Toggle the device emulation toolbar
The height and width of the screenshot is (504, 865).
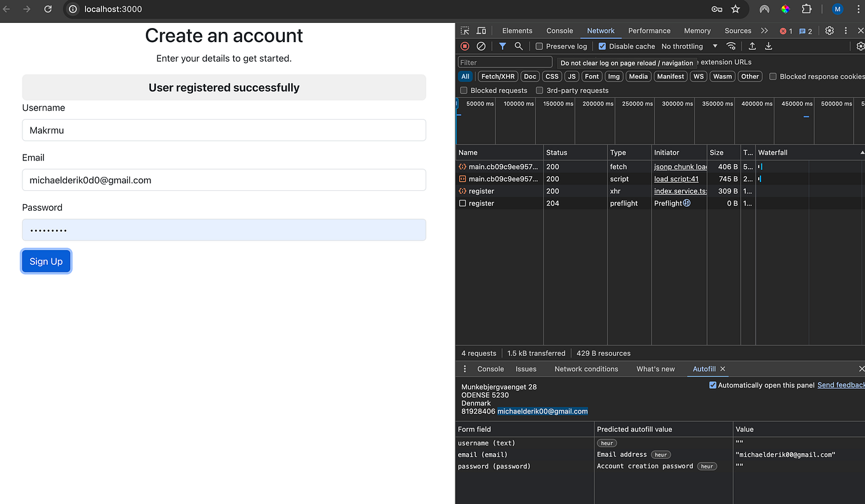[x=481, y=30]
